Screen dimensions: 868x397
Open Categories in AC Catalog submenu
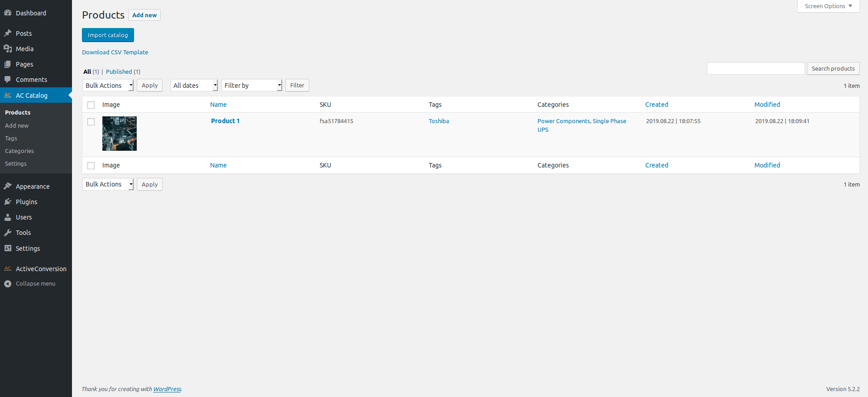(19, 151)
